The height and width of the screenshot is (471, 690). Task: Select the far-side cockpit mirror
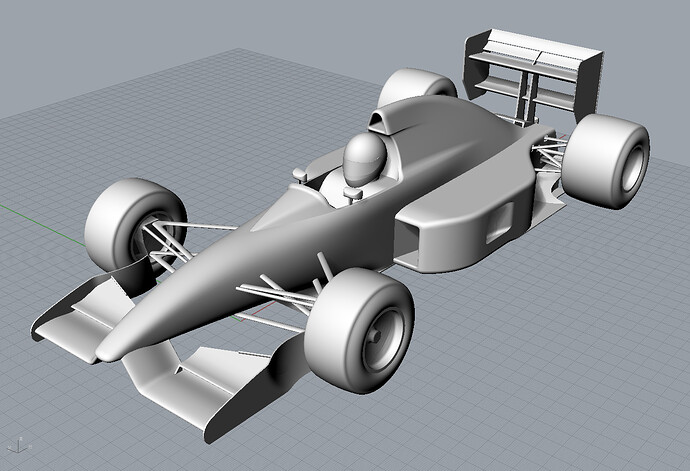coord(300,174)
